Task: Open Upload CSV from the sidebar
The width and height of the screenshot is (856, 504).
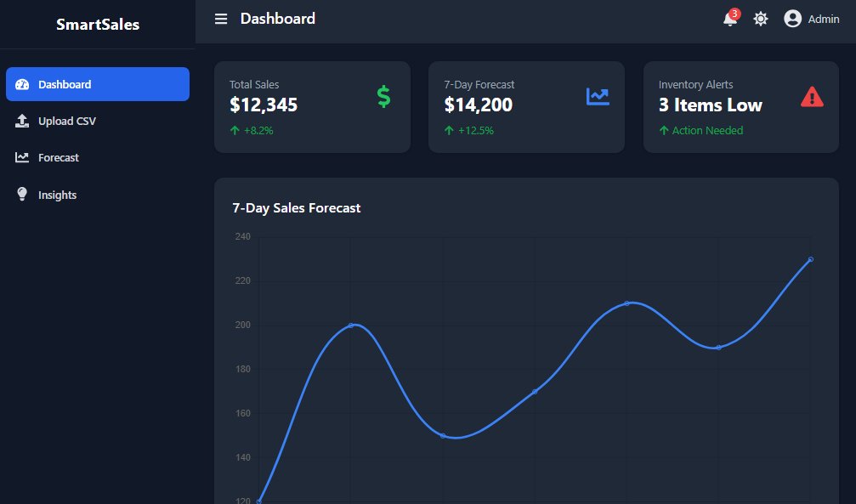Action: click(x=67, y=121)
